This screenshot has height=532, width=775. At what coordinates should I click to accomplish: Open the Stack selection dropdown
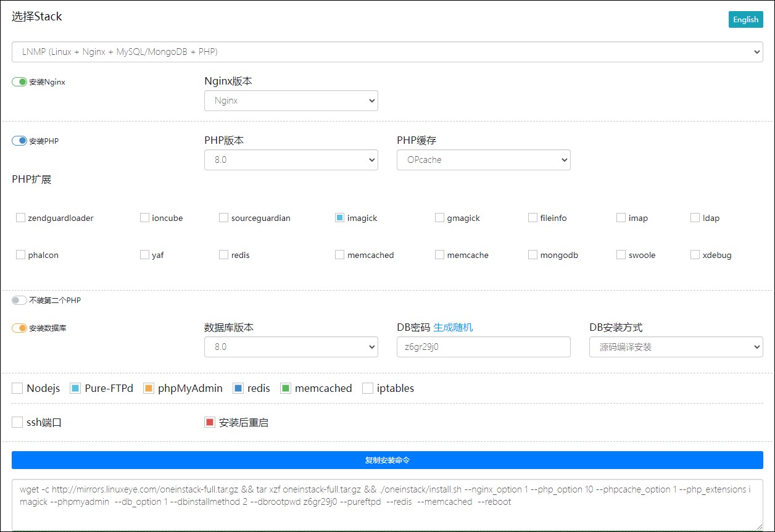(x=387, y=52)
